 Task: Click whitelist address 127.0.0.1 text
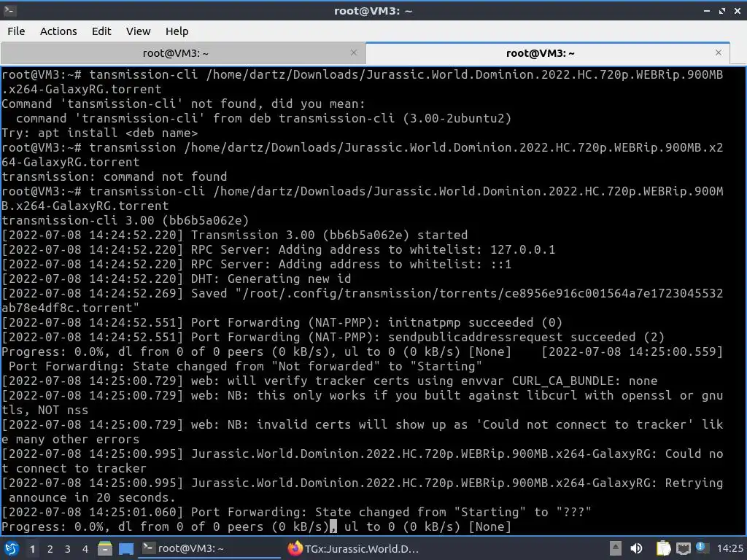pyautogui.click(x=522, y=249)
